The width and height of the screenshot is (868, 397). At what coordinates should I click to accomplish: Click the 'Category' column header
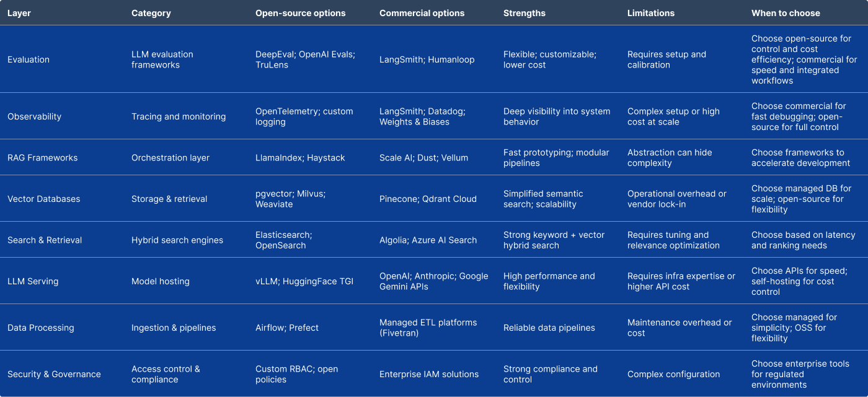coord(151,12)
